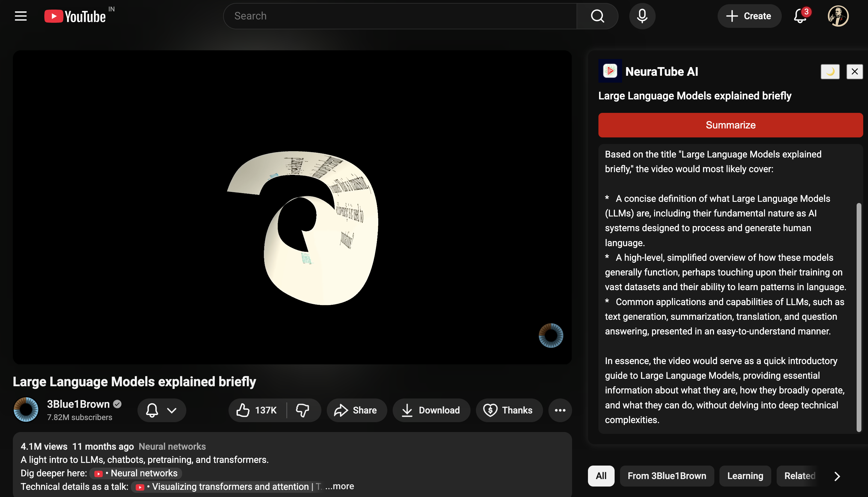
Task: Click the YouTube search magnifier icon
Action: 597,16
